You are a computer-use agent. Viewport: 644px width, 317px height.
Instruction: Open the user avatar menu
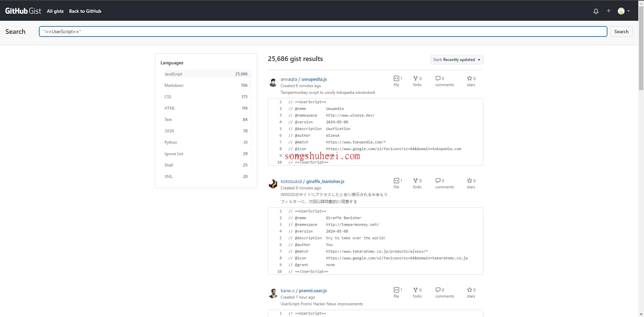(624, 11)
